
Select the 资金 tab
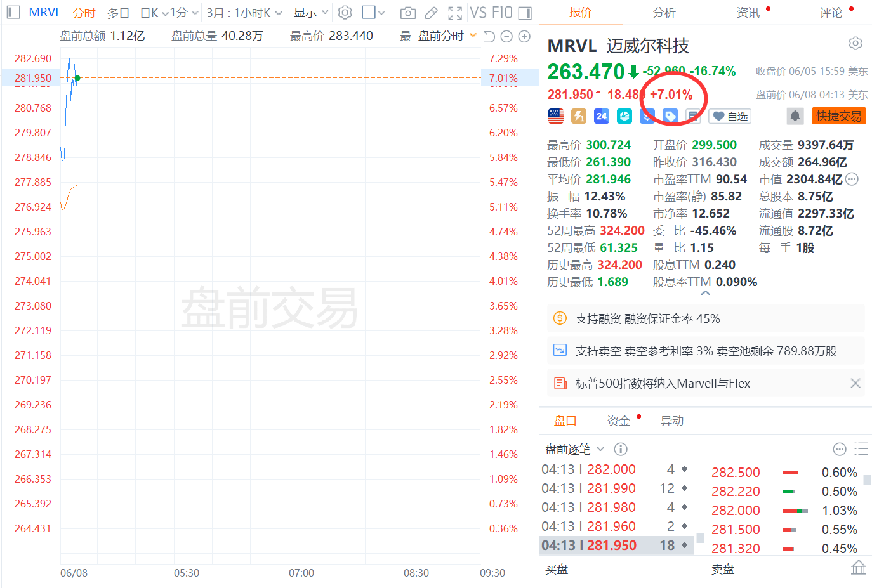618,421
